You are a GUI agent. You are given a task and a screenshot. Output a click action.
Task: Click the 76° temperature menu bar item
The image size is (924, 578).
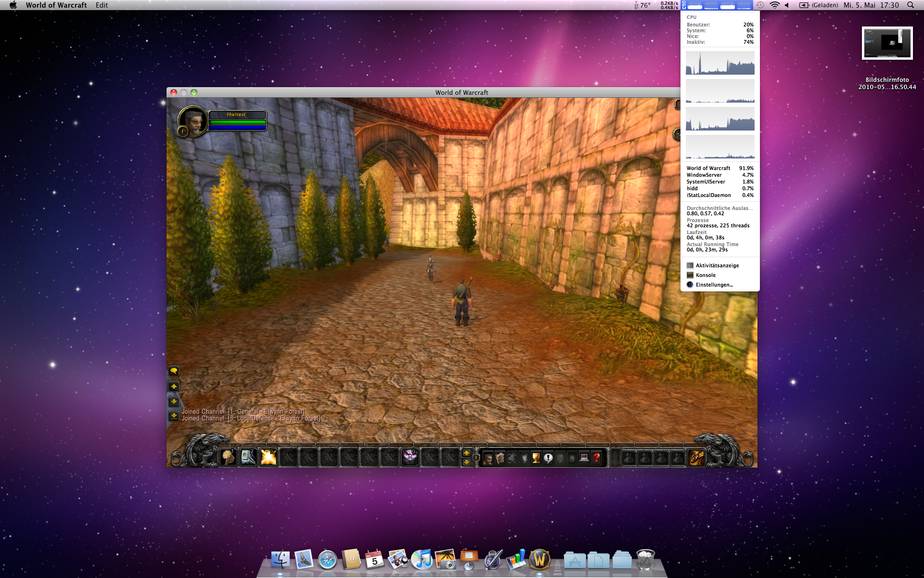(642, 5)
